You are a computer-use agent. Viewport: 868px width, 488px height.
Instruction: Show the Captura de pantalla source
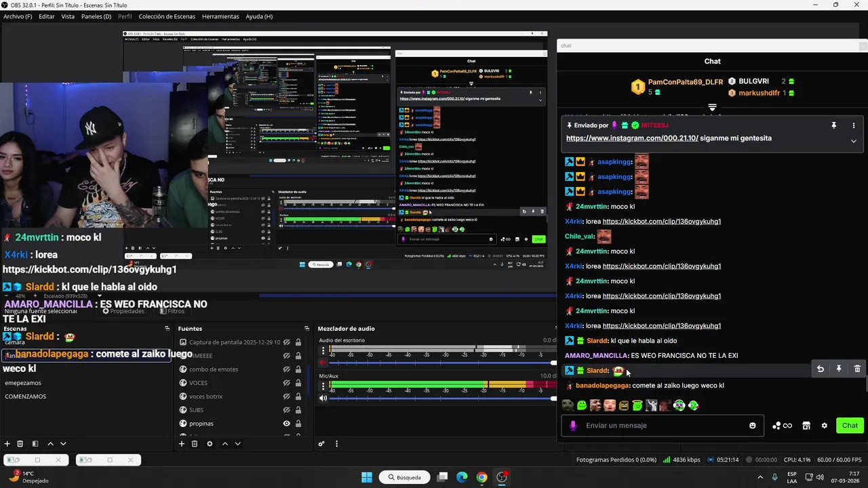(x=286, y=342)
